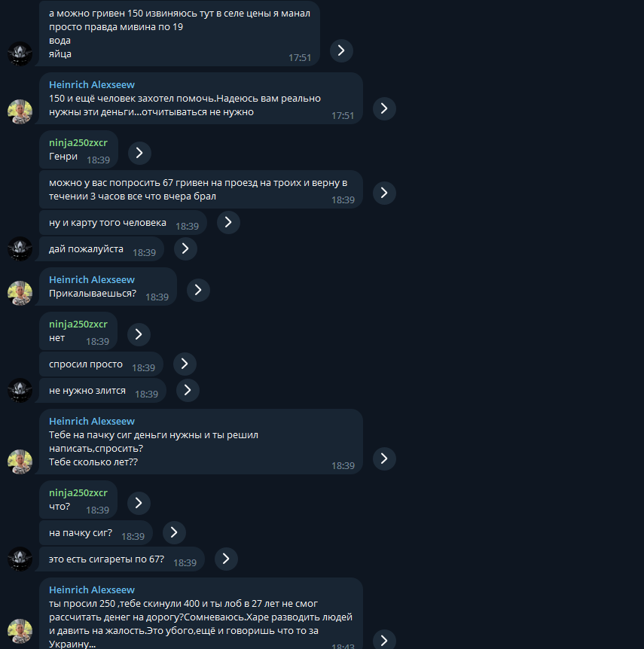Viewport: 644px width, 649px height.
Task: Click arrow beside "это есть сигареты по 67?"
Action: (226, 559)
